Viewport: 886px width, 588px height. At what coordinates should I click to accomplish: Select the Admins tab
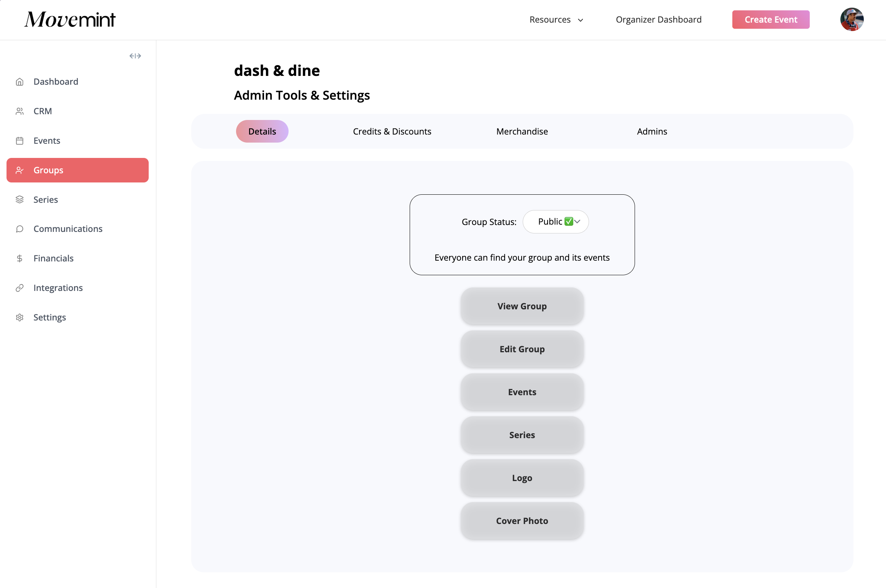point(652,131)
